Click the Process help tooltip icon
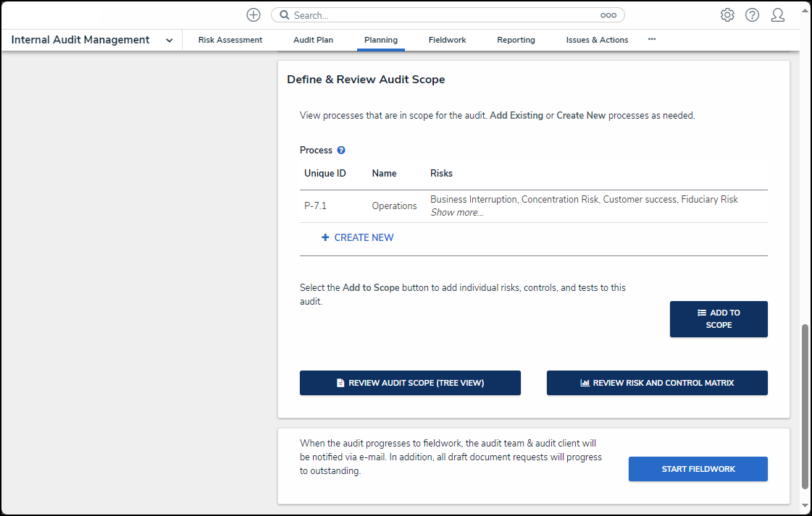Screen dimensions: 812x516 pyautogui.click(x=341, y=151)
